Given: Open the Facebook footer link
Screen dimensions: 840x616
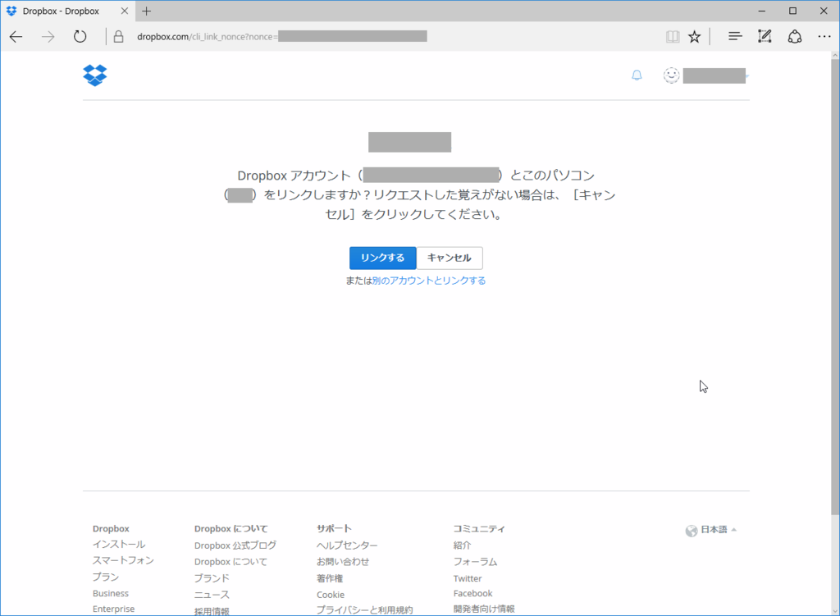Looking at the screenshot, I should 472,594.
